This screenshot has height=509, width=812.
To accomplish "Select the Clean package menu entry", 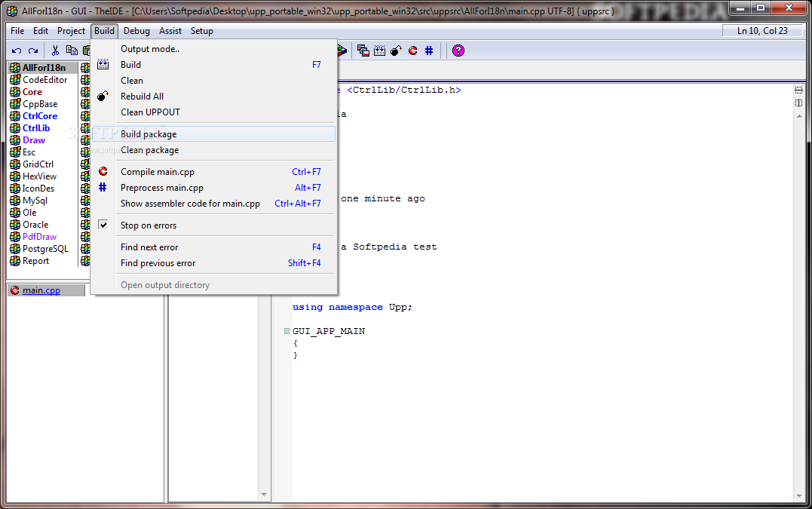I will (x=213, y=150).
